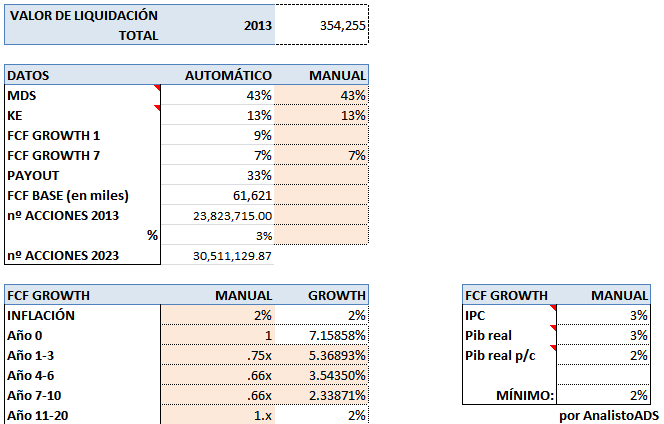Select FCF BASE value 61,621

coord(218,195)
